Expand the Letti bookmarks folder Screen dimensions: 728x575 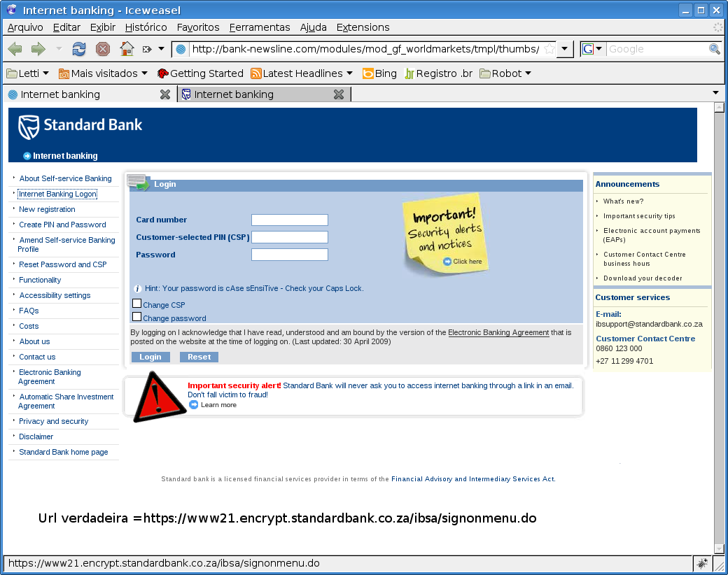(x=27, y=73)
